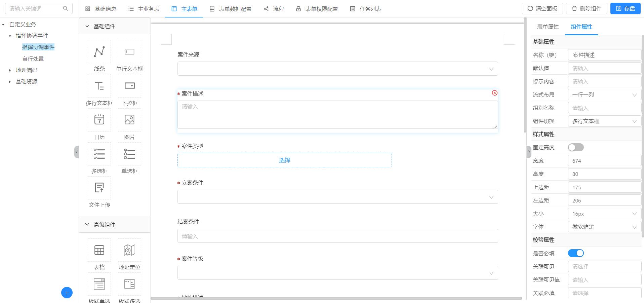Click 名称（键） input with 案件描述
The width and height of the screenshot is (644, 303).
click(x=604, y=55)
